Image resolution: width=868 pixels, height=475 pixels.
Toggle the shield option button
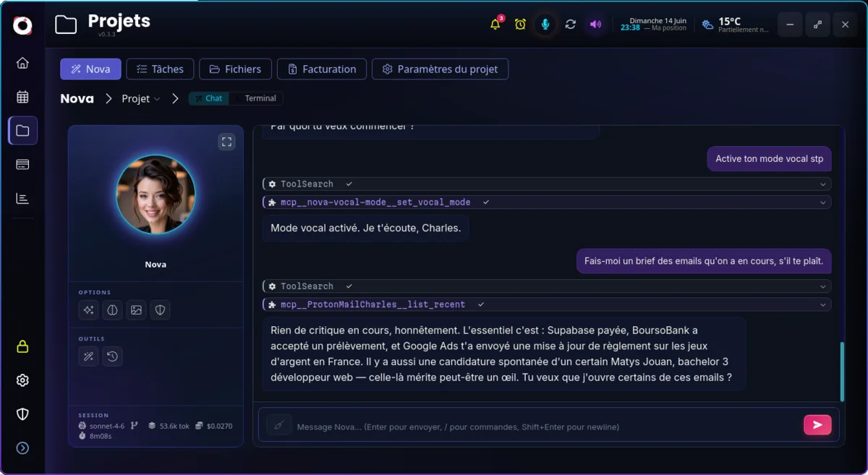click(x=161, y=310)
